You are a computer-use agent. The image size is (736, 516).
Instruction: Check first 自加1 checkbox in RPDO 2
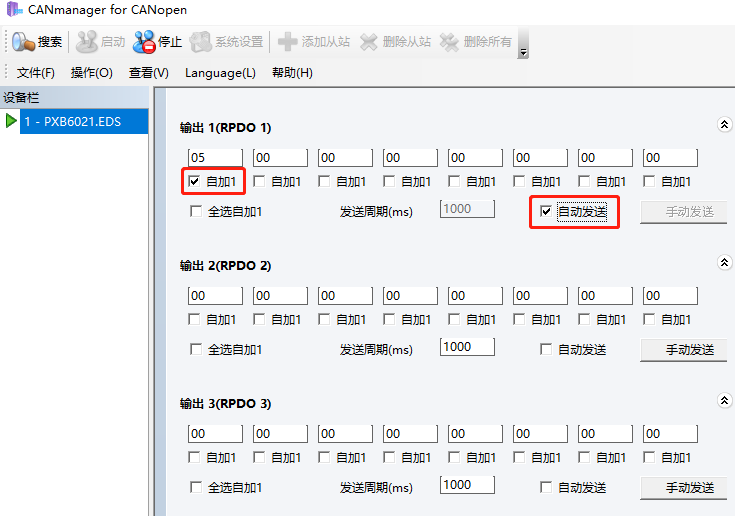(x=194, y=319)
